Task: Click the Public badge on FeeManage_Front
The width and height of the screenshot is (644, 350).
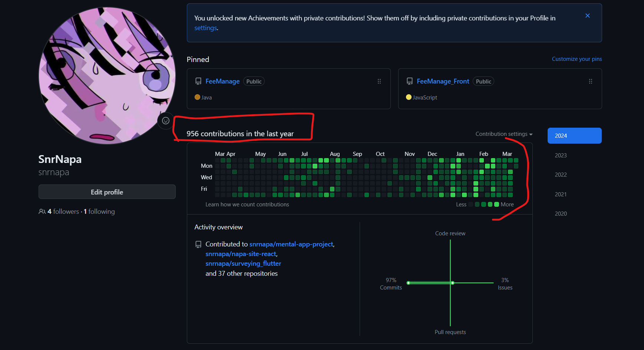Action: 483,81
